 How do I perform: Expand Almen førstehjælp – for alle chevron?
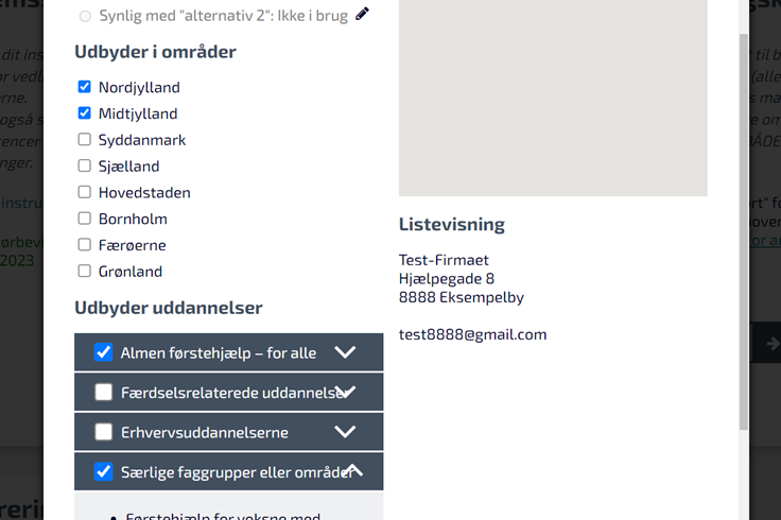click(345, 352)
